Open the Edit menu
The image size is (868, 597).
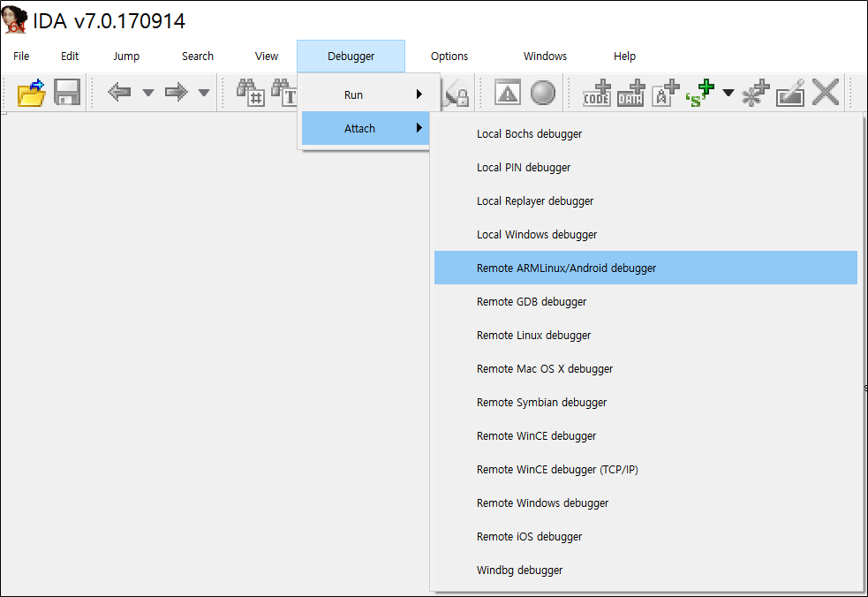click(70, 56)
